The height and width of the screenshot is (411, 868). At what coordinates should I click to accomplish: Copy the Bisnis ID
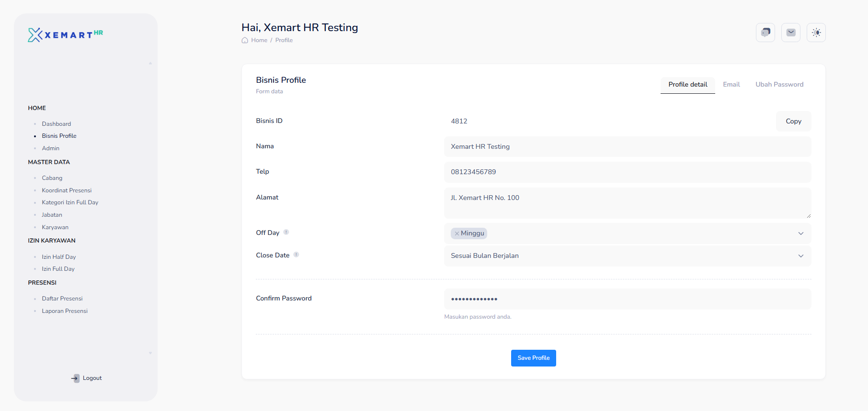pos(793,121)
